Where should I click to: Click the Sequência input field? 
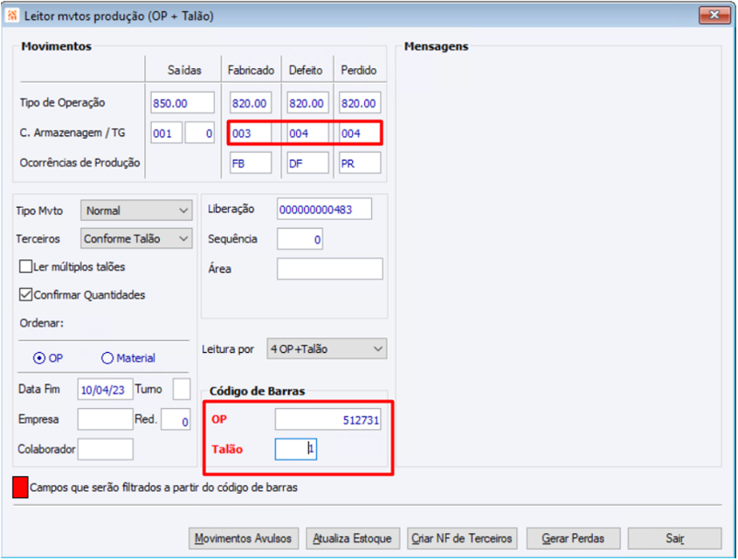coord(300,239)
